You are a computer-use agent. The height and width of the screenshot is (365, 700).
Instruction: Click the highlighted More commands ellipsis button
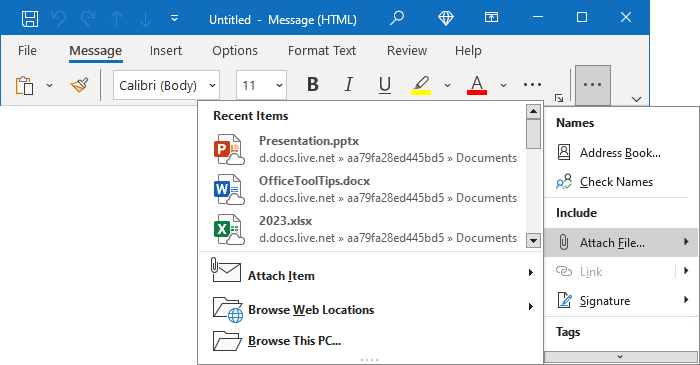click(592, 85)
